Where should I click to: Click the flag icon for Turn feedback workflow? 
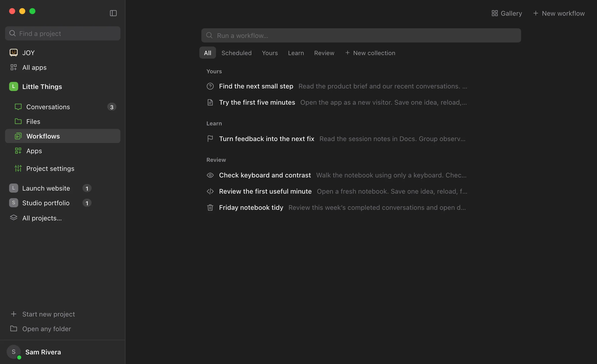pos(210,139)
